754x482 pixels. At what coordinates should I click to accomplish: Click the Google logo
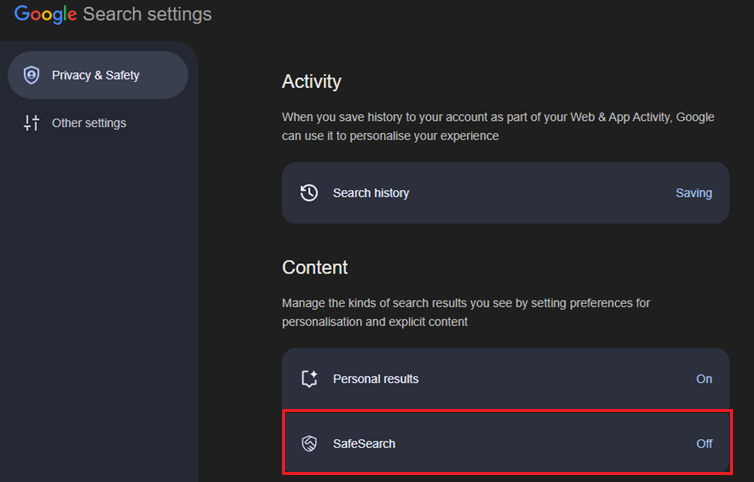click(x=45, y=14)
